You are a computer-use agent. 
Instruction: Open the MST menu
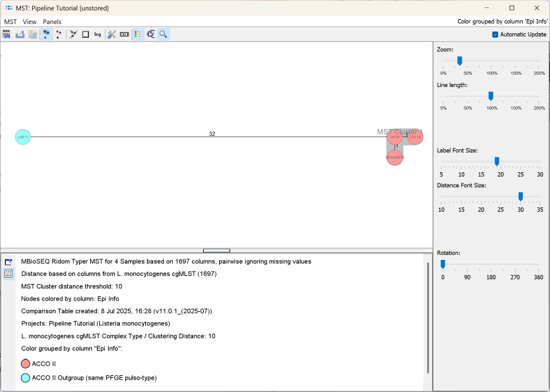tap(9, 21)
